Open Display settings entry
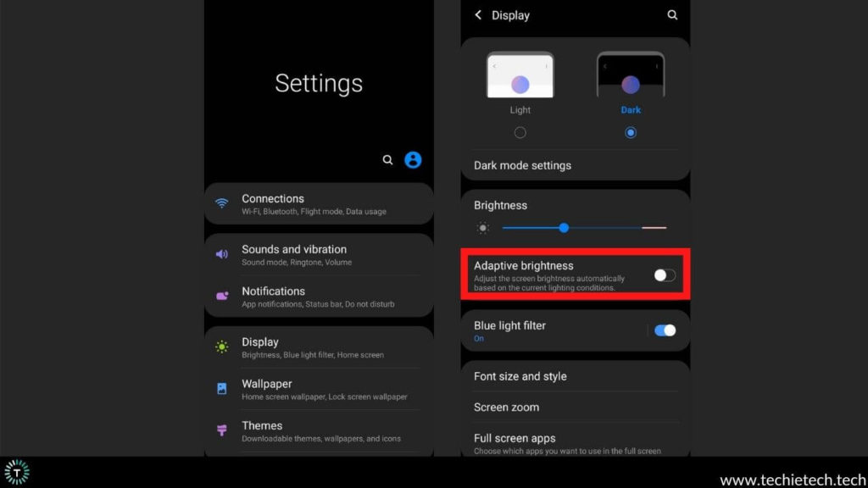 click(319, 347)
